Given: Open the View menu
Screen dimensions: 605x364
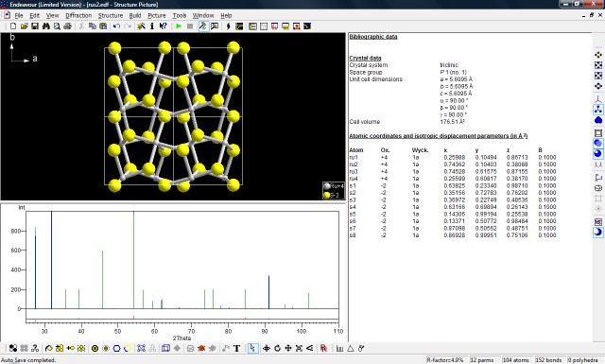Looking at the screenshot, I should click(x=53, y=15).
